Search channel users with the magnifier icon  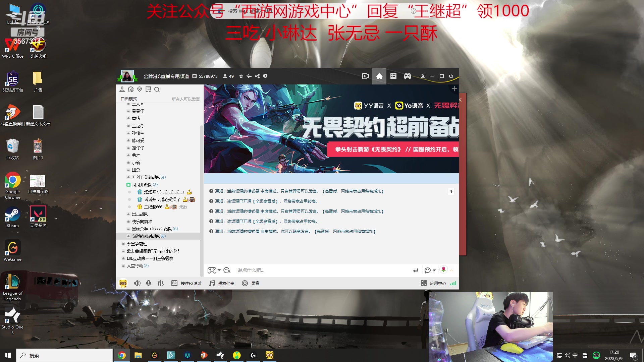157,89
